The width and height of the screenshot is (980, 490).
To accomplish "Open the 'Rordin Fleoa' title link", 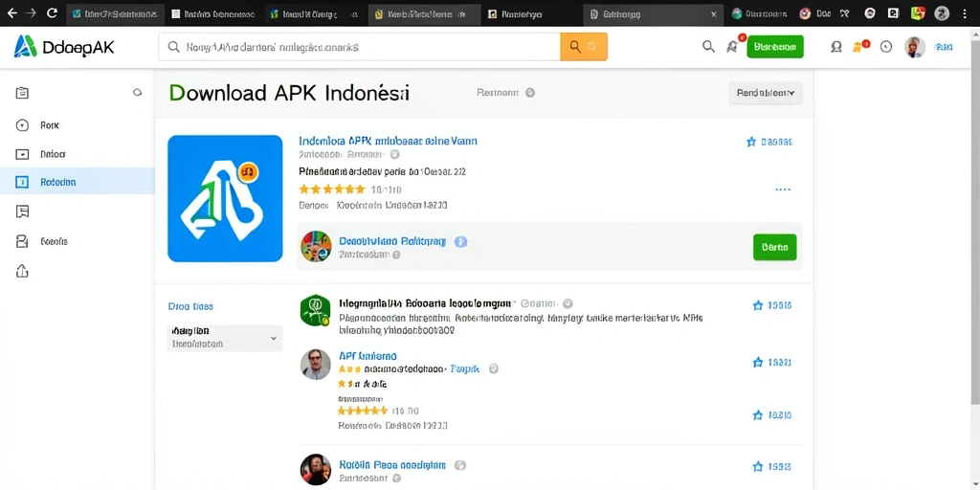I will coord(392,465).
